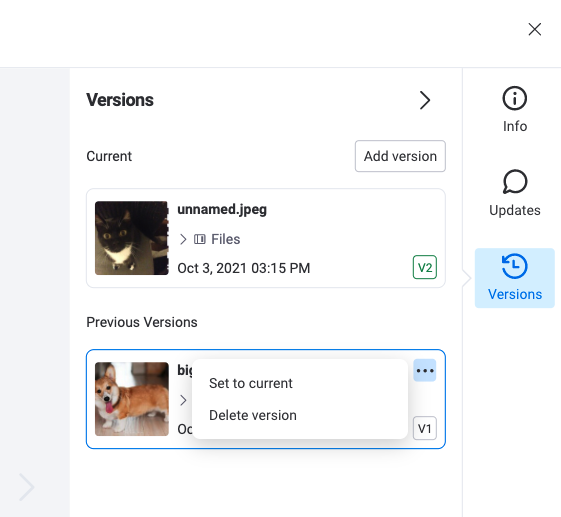The image size is (561, 517).
Task: Choose Delete version from the menu
Action: pyautogui.click(x=253, y=415)
